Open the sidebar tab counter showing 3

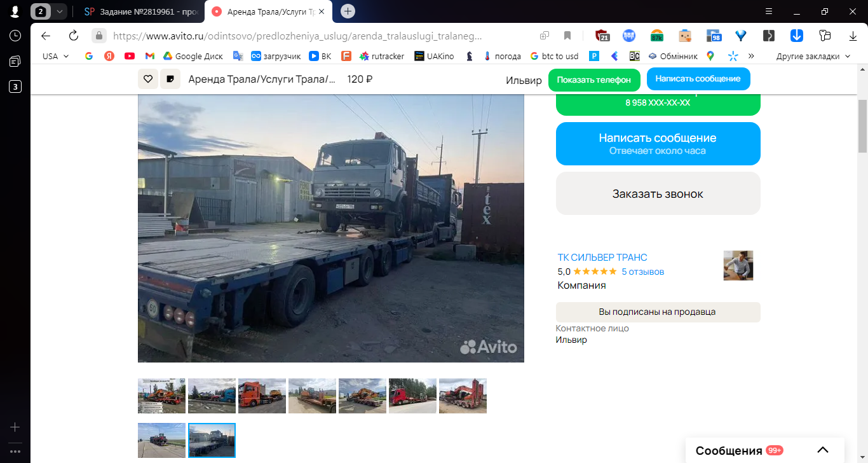click(x=15, y=86)
